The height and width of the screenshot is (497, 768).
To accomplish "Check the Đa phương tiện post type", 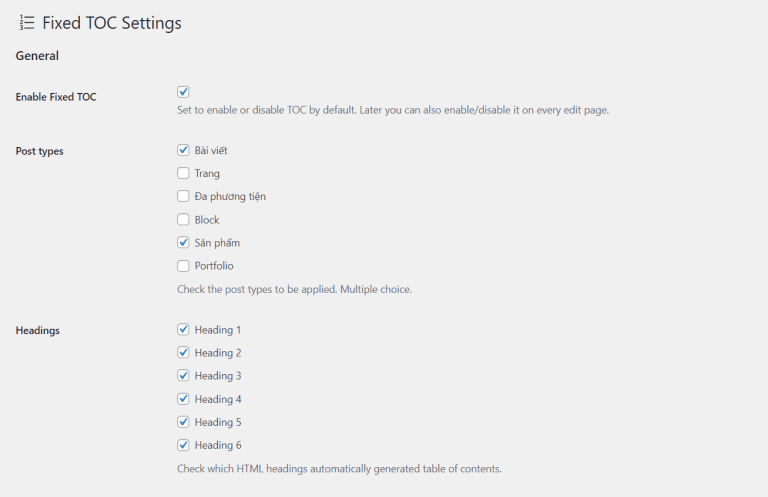I will (x=183, y=196).
